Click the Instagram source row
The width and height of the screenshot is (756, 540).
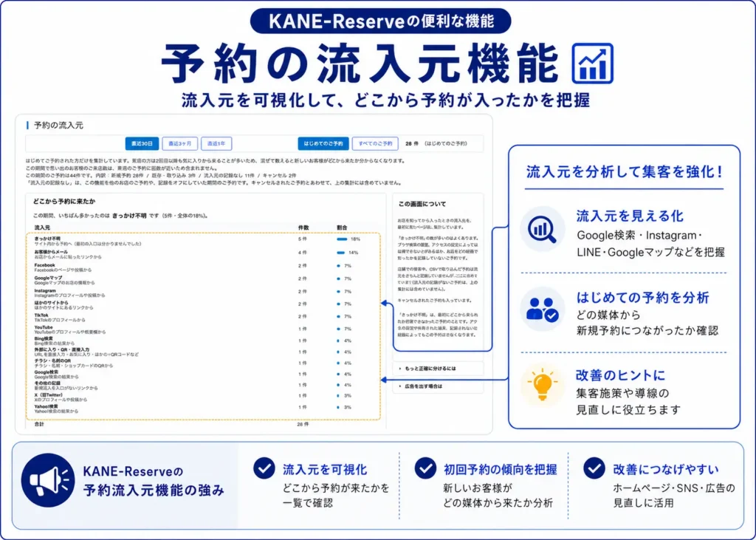point(203,293)
